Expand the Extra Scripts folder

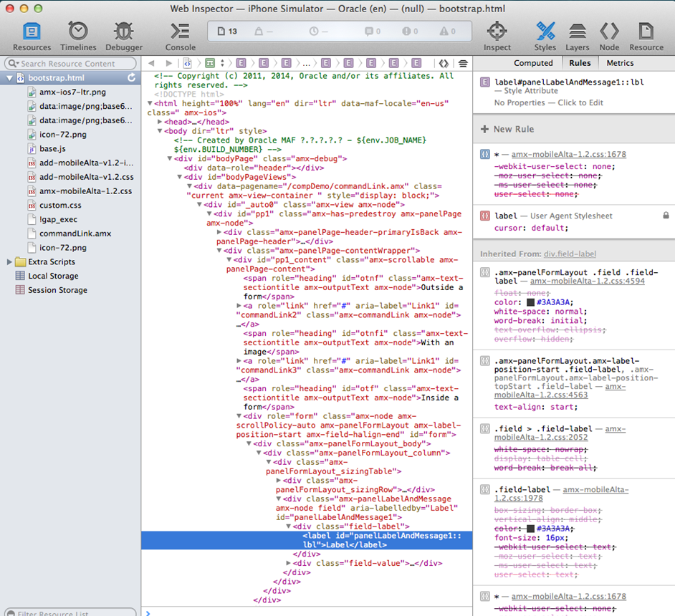[10, 262]
